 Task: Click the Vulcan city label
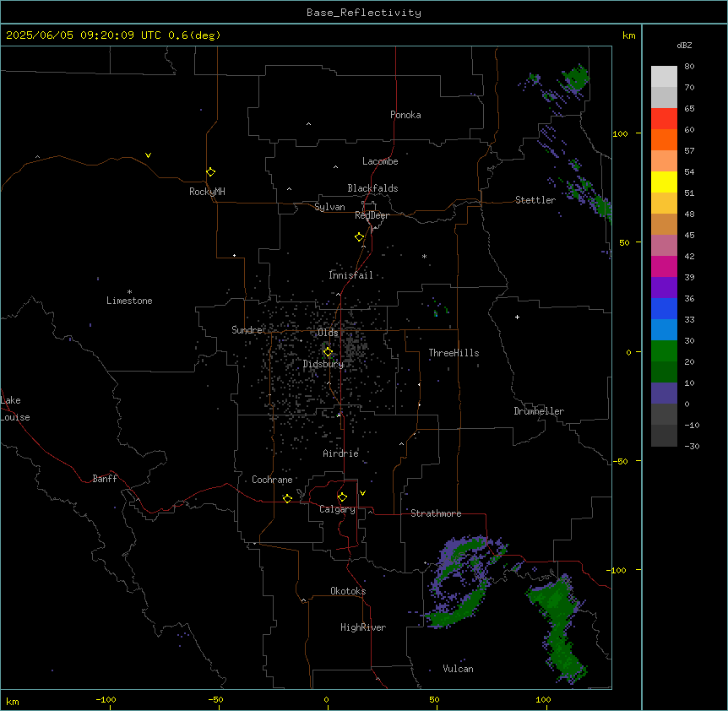(458, 669)
